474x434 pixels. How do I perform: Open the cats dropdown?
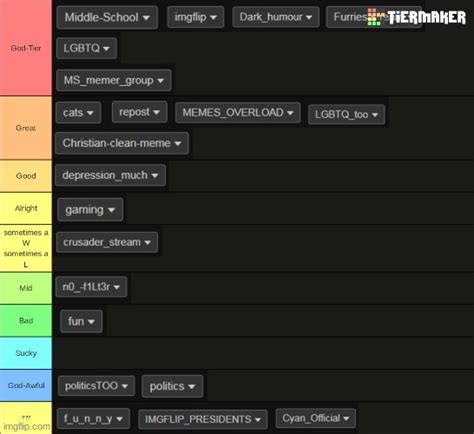point(78,113)
